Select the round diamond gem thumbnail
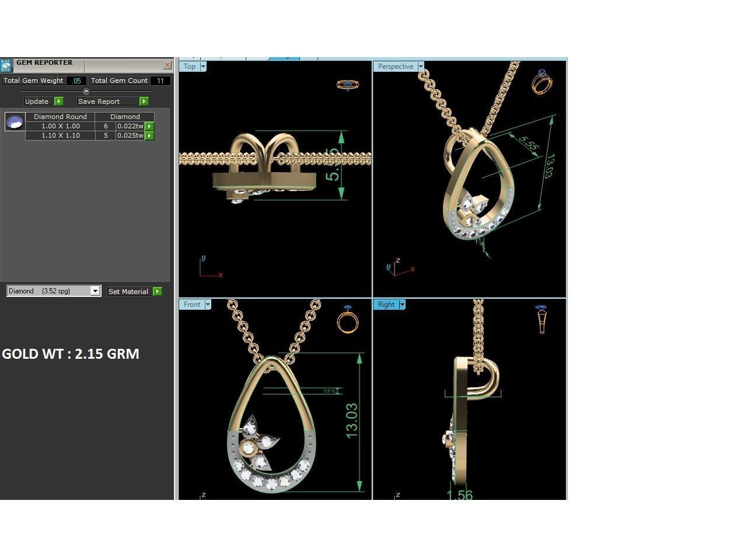The height and width of the screenshot is (560, 747). coord(15,122)
